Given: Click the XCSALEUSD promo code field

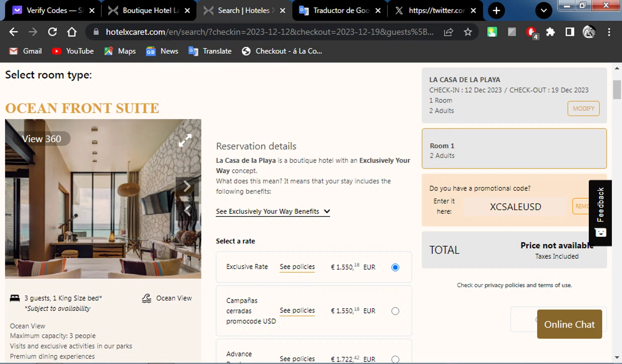Looking at the screenshot, I should (515, 207).
